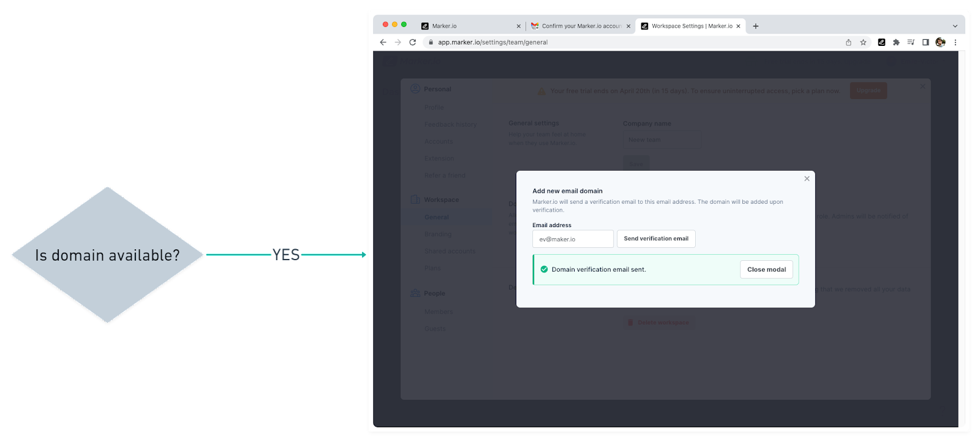This screenshot has width=980, height=442.
Task: Bookmark the page with the star icon
Action: [863, 42]
